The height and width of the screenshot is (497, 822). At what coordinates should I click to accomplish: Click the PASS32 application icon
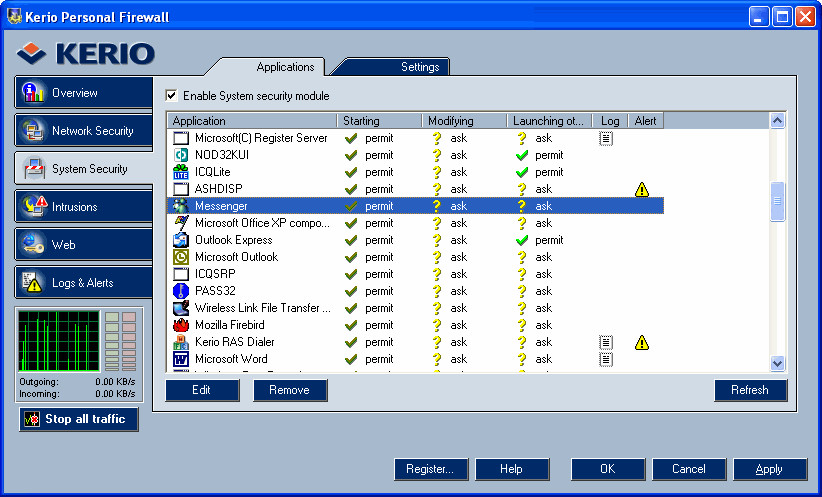pyautogui.click(x=181, y=290)
